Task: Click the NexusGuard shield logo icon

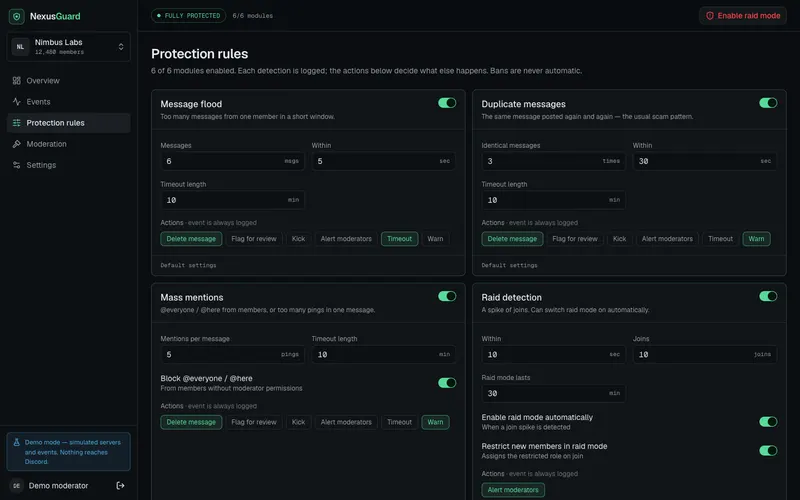Action: click(x=16, y=16)
